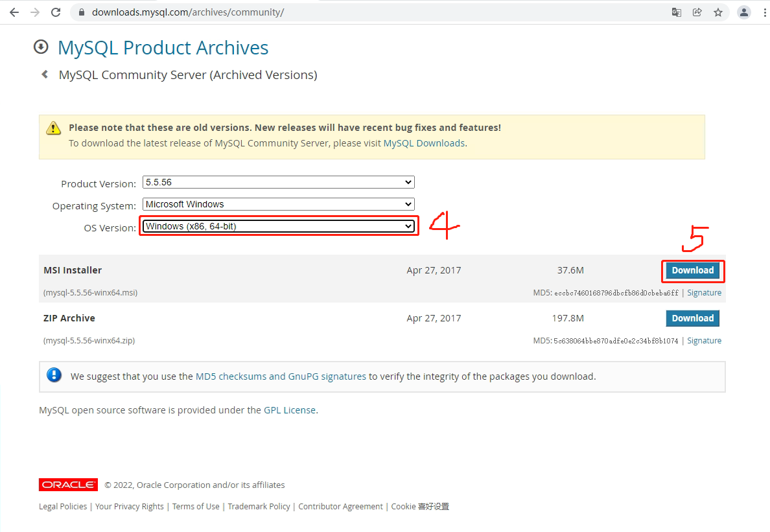The height and width of the screenshot is (532, 770).
Task: Click the blue info exclamation icon
Action: (54, 375)
